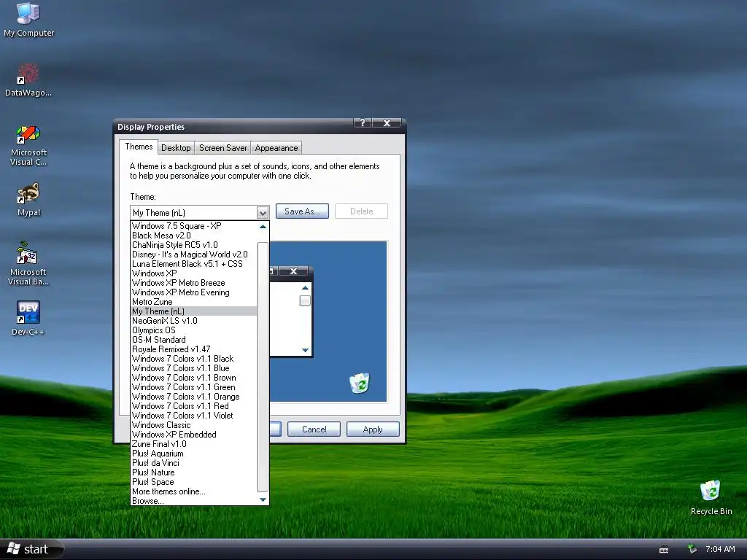Select the Plus! Nature theme

(194, 472)
